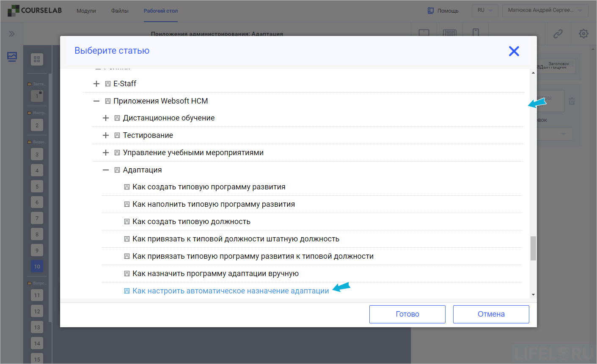This screenshot has height=364, width=597.
Task: Expand the Тестирование tree node
Action: pos(106,135)
